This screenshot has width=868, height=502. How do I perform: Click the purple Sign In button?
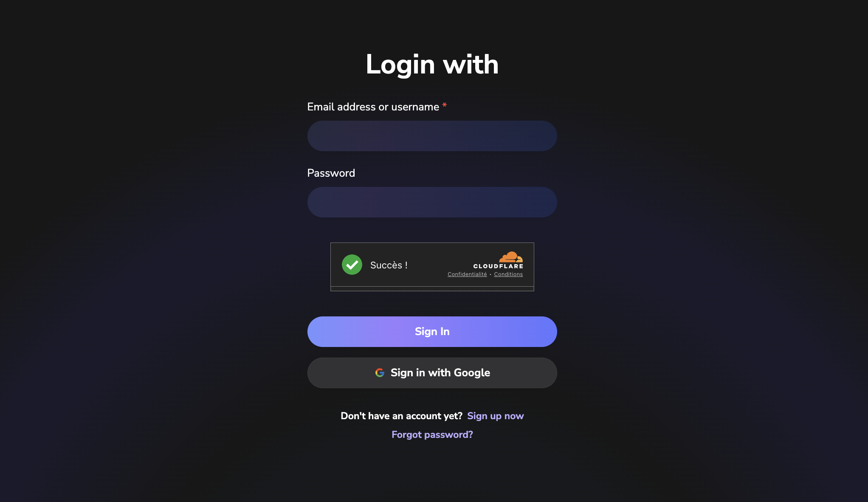[x=432, y=332]
